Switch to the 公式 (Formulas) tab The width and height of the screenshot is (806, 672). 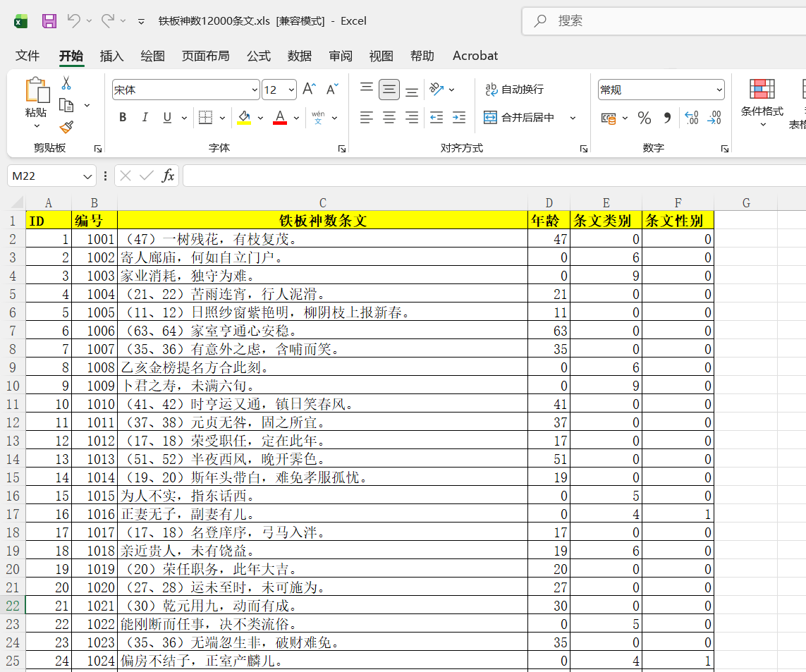[x=259, y=56]
